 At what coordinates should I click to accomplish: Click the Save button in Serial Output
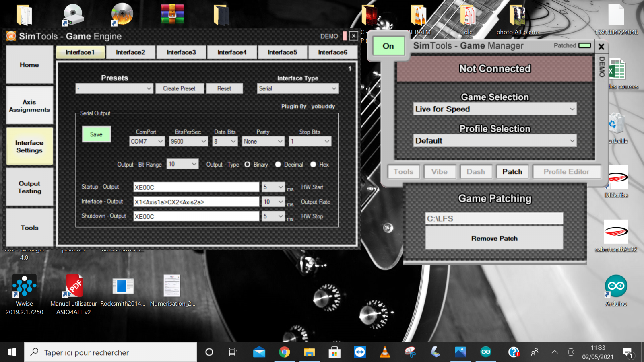[96, 134]
